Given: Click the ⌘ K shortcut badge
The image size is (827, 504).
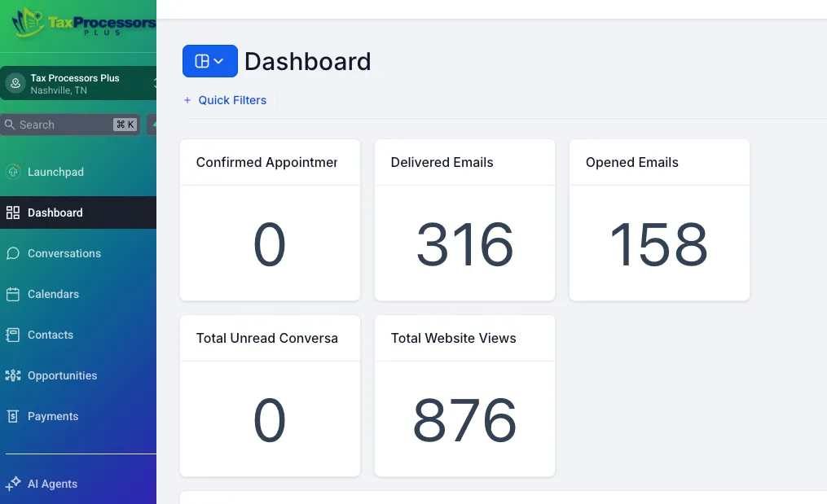Looking at the screenshot, I should 125,125.
